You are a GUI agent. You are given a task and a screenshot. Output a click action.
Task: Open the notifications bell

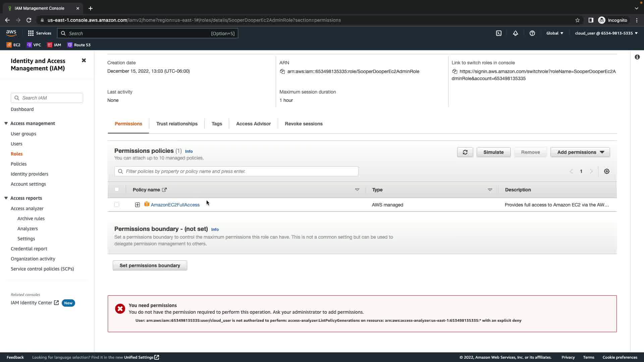pos(516,33)
